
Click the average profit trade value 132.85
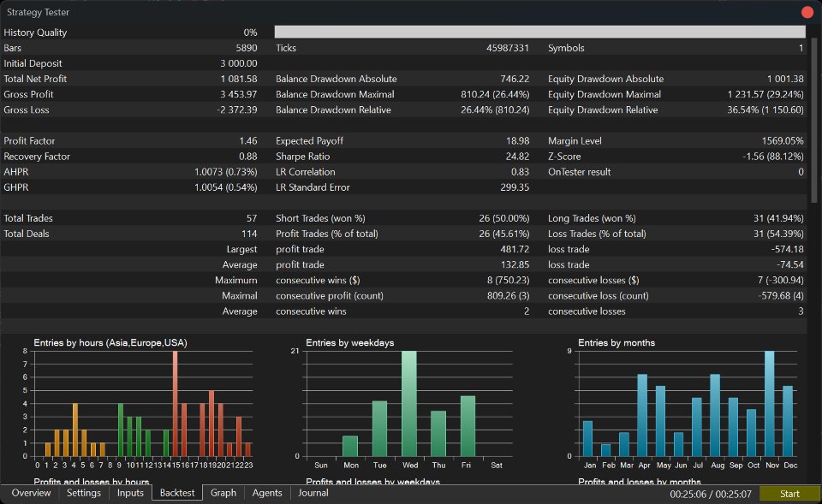coord(515,264)
